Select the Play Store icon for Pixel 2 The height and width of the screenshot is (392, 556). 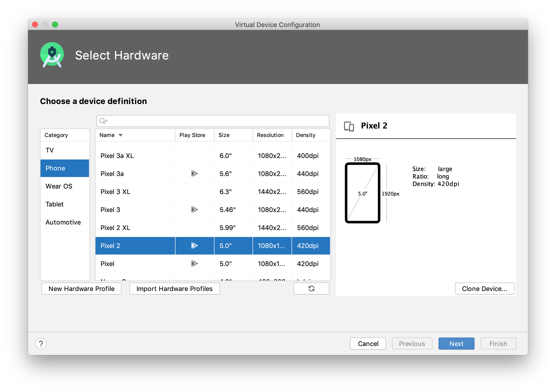194,245
